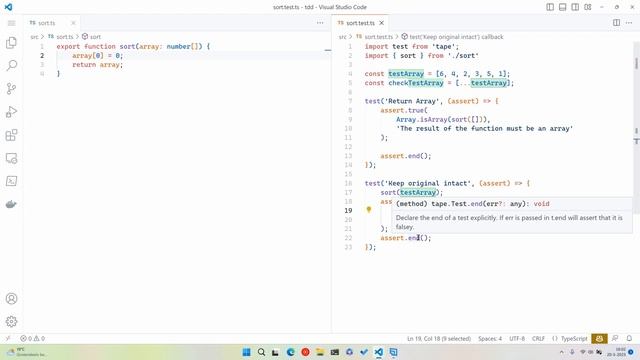Click 'checkTestArray' on line 5

(x=416, y=83)
